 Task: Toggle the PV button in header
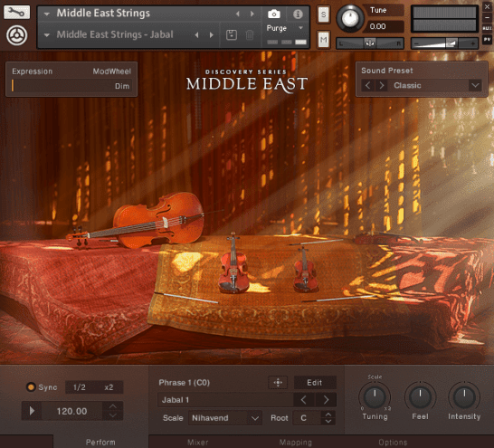pos(487,40)
